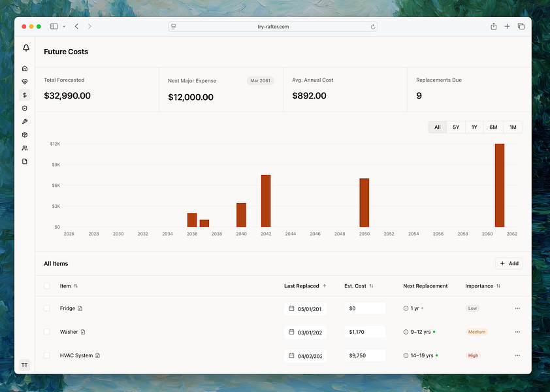Click the Safari share icon
The width and height of the screenshot is (550, 392).
[x=494, y=26]
